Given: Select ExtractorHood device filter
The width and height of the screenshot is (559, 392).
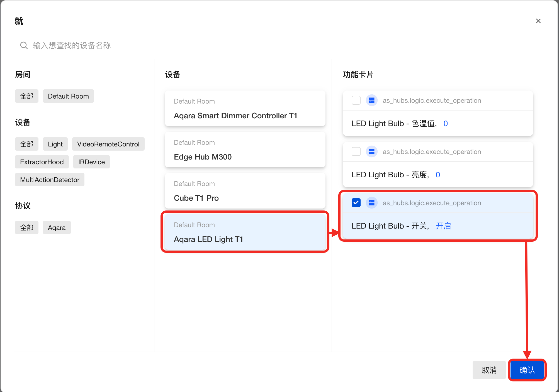Looking at the screenshot, I should (x=42, y=162).
